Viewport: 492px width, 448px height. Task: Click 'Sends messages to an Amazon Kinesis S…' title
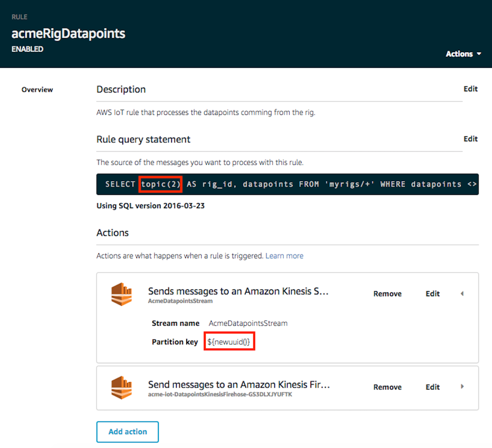click(238, 291)
